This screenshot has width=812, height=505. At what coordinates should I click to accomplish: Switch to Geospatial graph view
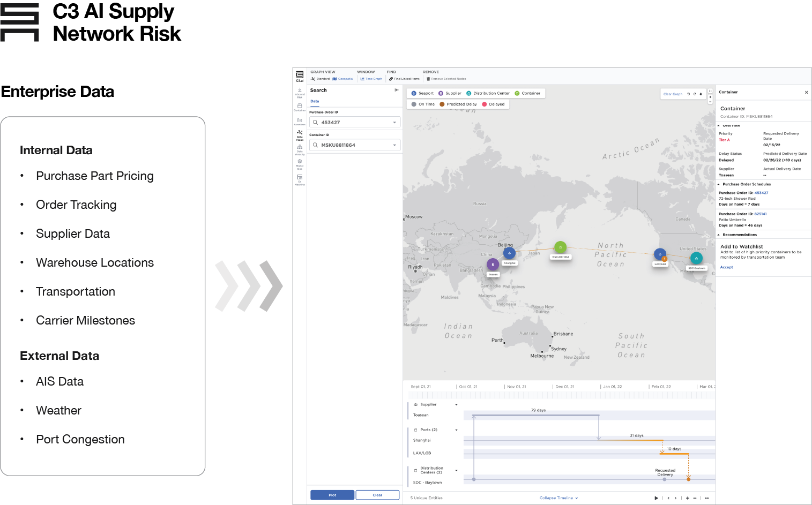tap(343, 79)
